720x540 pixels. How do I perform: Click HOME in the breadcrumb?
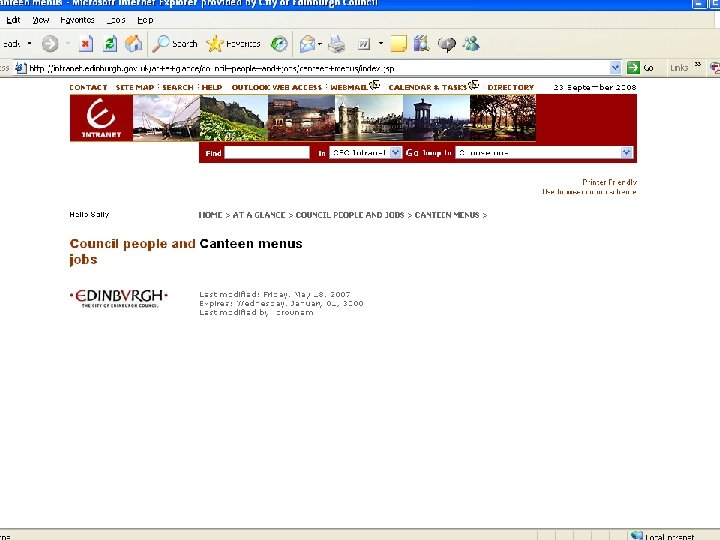click(210, 215)
